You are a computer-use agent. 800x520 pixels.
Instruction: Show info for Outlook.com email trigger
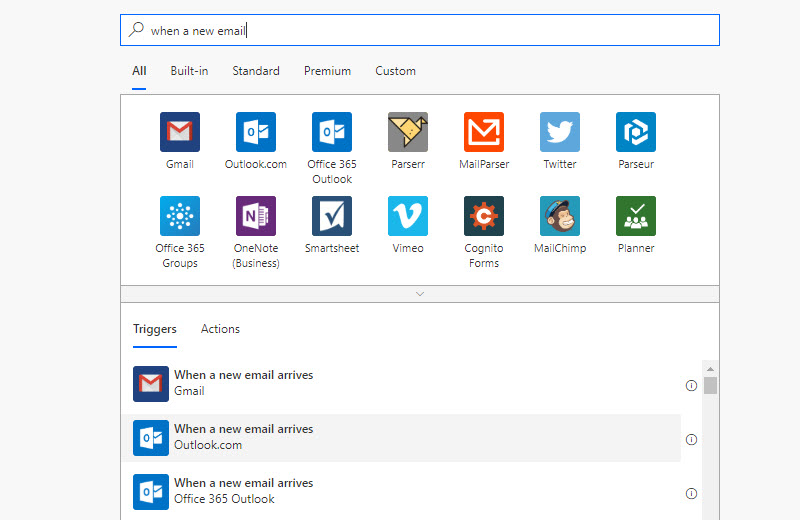point(691,439)
